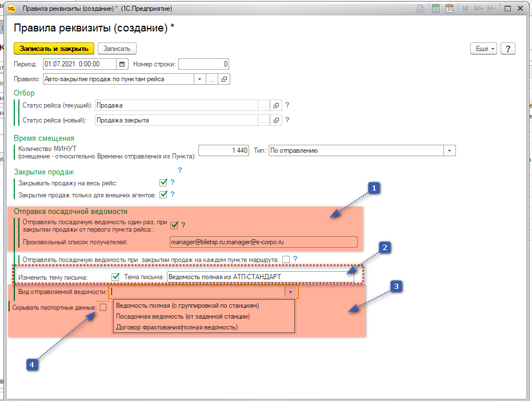This screenshot has width=532, height=401.
Task: Expand the Правило dropdown arrow
Action: click(x=201, y=79)
